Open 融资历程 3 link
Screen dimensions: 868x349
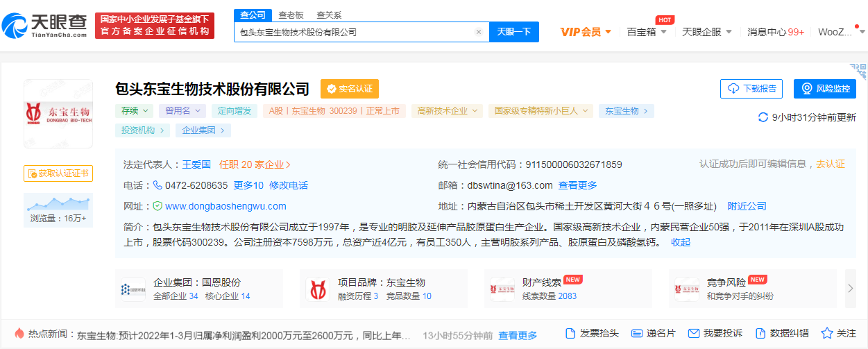click(358, 296)
